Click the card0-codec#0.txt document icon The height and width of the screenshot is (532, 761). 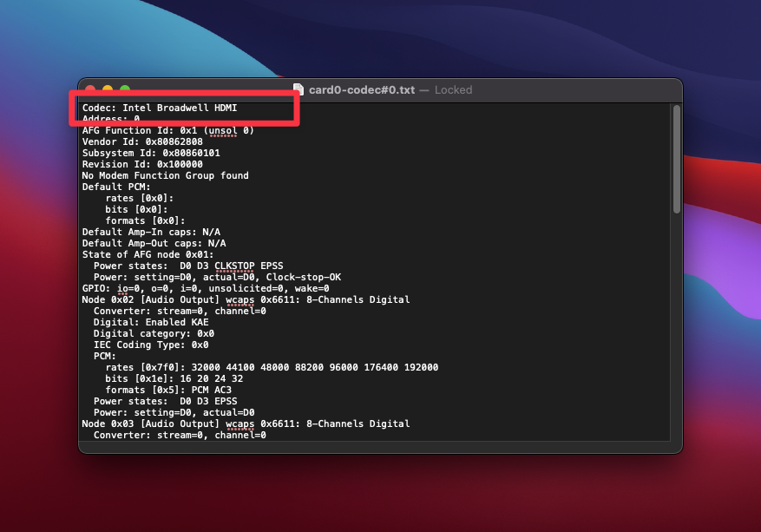[x=298, y=89]
